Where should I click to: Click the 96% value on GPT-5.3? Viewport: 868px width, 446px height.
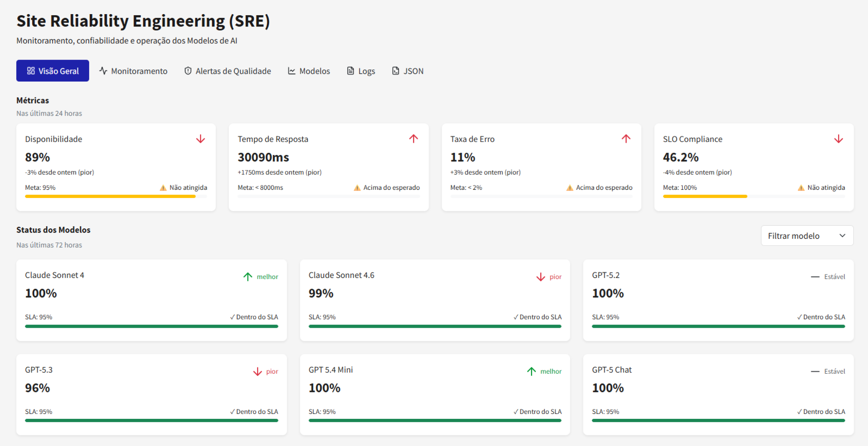(x=37, y=388)
